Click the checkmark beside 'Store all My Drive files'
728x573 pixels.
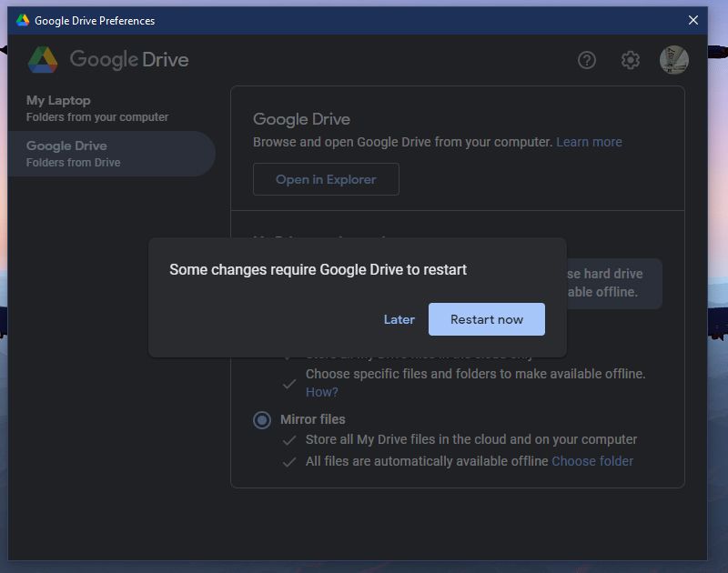[290, 440]
